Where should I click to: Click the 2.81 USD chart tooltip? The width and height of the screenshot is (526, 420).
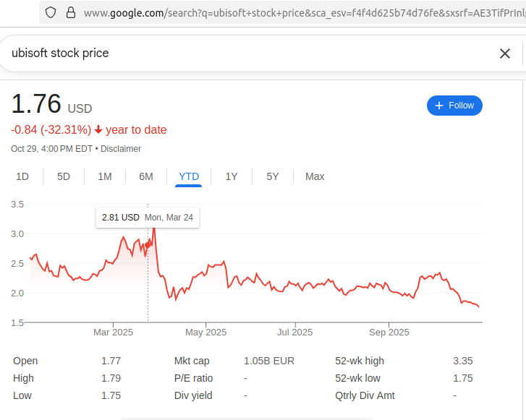pyautogui.click(x=148, y=218)
